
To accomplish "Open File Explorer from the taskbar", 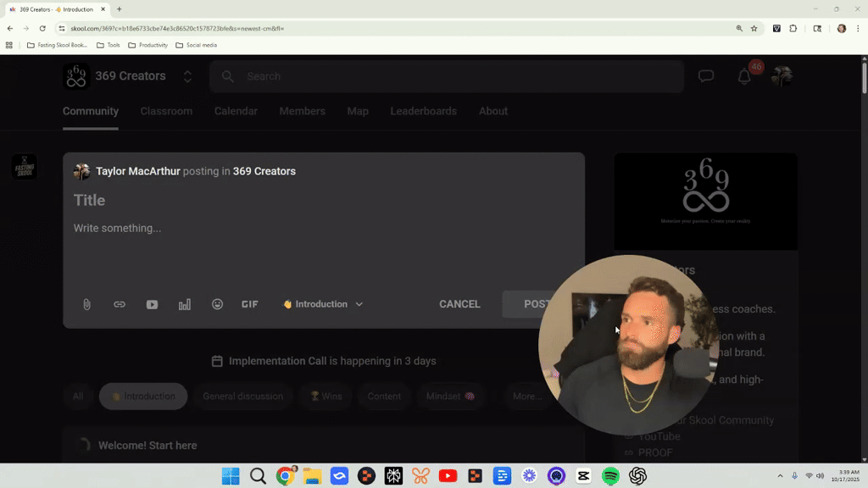I will pyautogui.click(x=312, y=476).
